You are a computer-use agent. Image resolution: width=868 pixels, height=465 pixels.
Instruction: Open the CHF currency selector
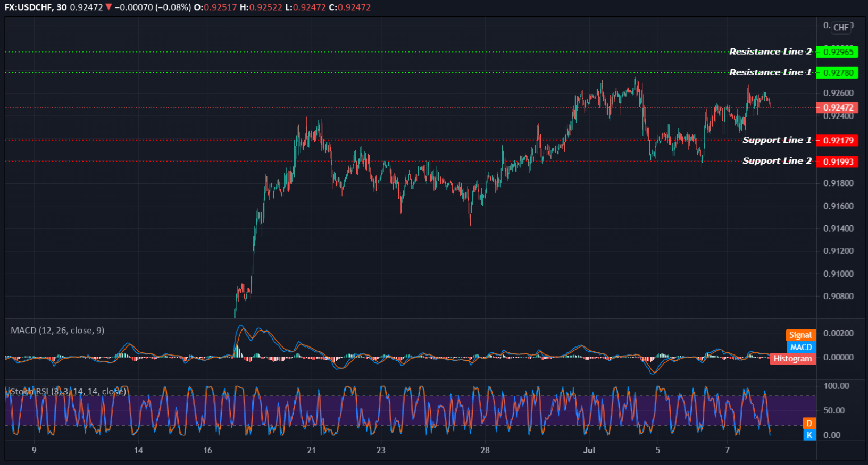[841, 27]
